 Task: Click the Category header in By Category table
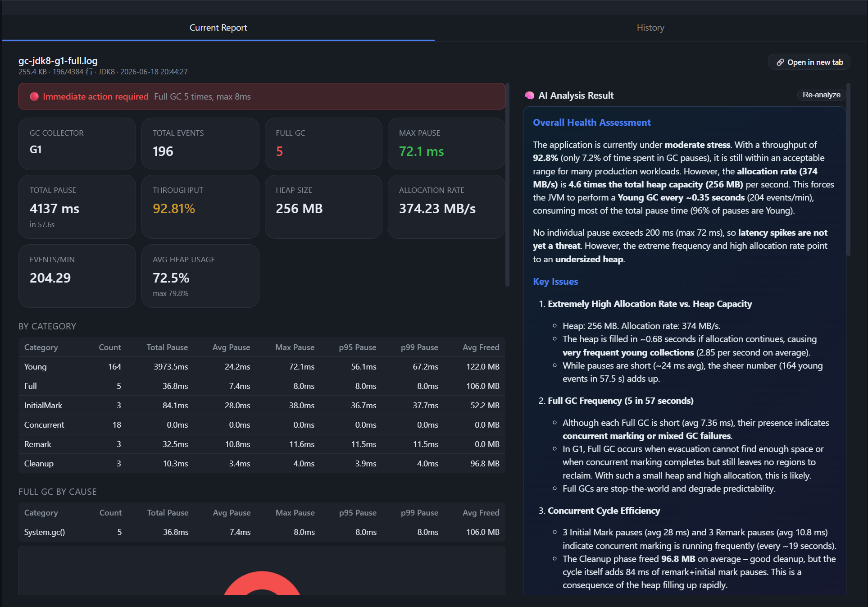click(41, 347)
